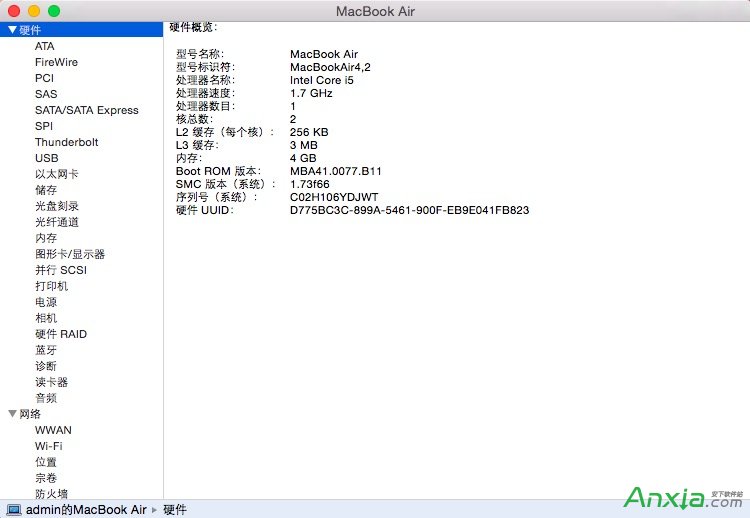
Task: Collapse the 网络 disclosure triangle
Action: pos(12,414)
